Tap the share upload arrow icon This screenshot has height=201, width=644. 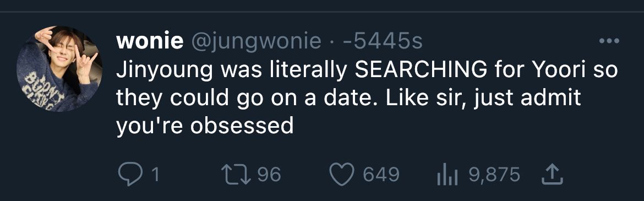pos(552,174)
